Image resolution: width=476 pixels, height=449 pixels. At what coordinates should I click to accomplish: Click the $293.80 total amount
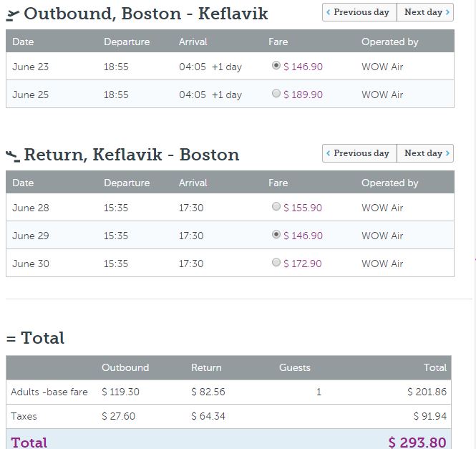click(417, 442)
